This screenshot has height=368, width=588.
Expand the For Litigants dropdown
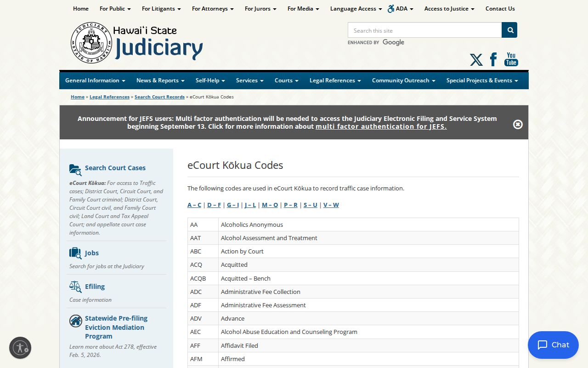(x=161, y=9)
